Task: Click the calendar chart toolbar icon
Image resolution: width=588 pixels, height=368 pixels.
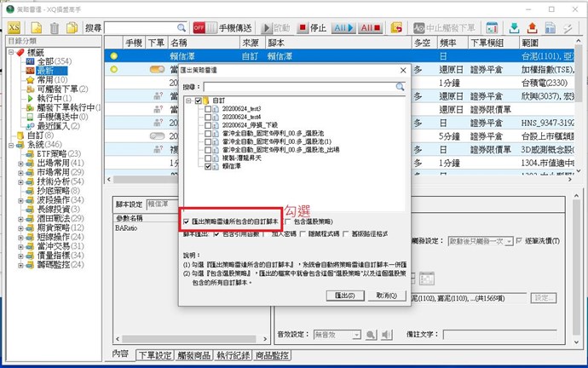Action: coord(492,28)
